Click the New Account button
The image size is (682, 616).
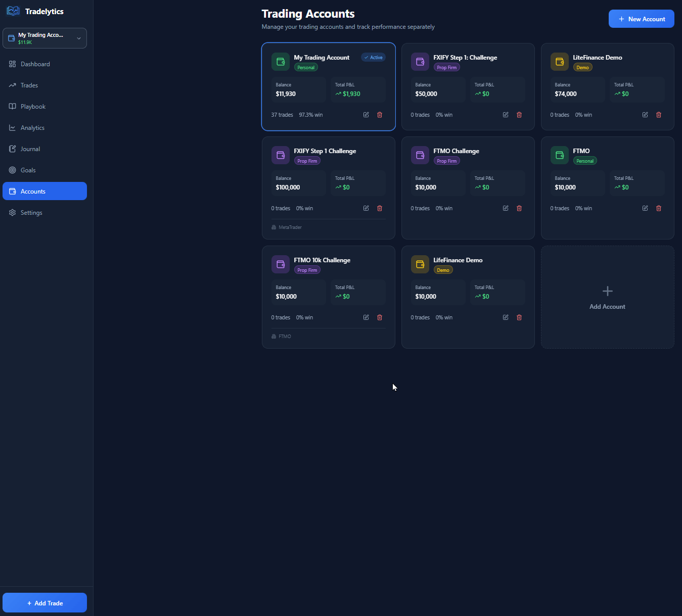click(x=641, y=19)
